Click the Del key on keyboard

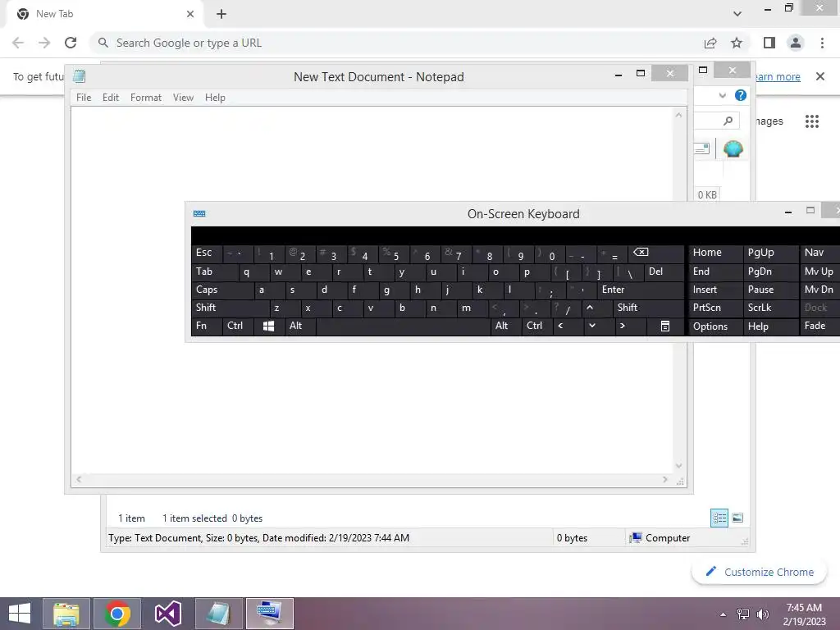pyautogui.click(x=664, y=272)
